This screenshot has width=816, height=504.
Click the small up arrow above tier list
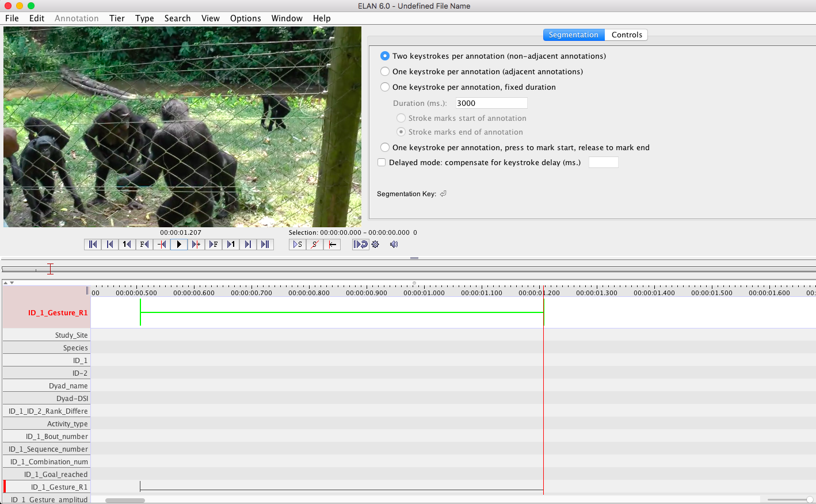(6, 282)
